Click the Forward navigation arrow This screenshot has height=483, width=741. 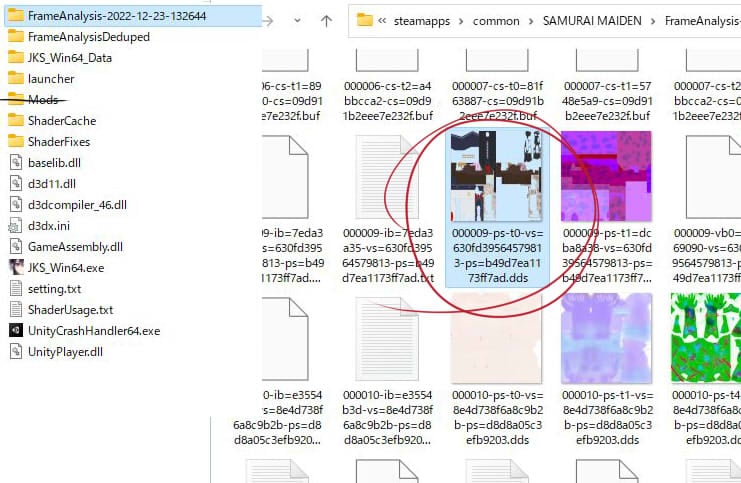click(x=268, y=21)
